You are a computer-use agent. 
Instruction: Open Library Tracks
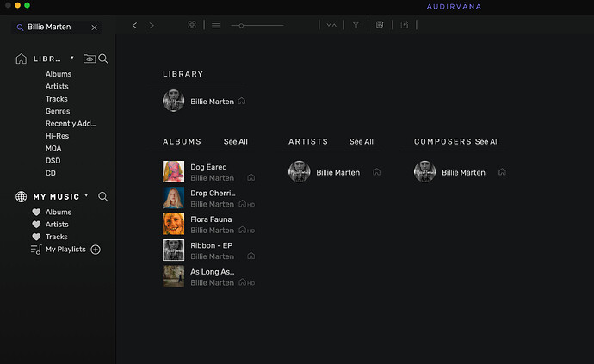57,99
